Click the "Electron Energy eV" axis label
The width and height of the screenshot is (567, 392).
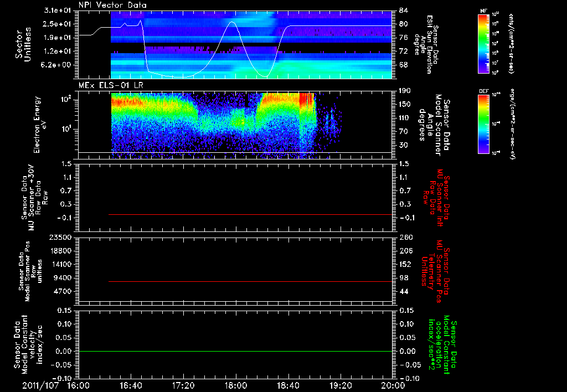tap(39, 125)
